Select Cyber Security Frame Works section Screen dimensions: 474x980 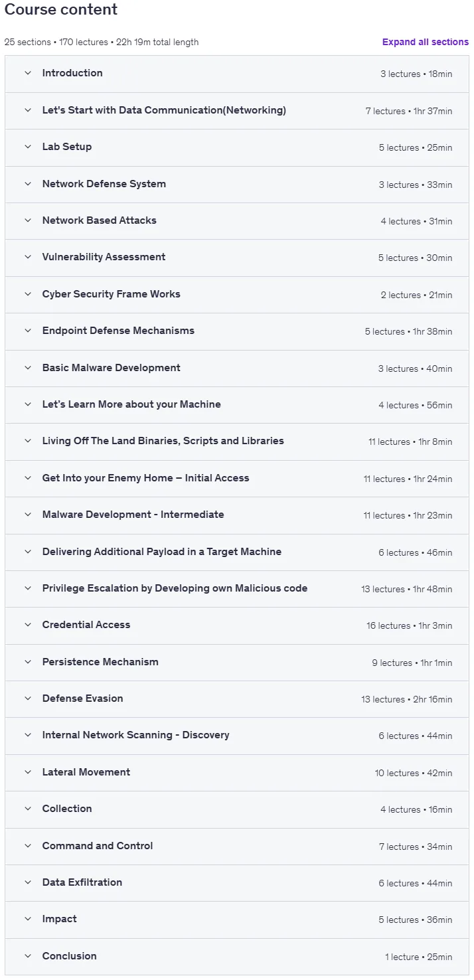pos(112,294)
